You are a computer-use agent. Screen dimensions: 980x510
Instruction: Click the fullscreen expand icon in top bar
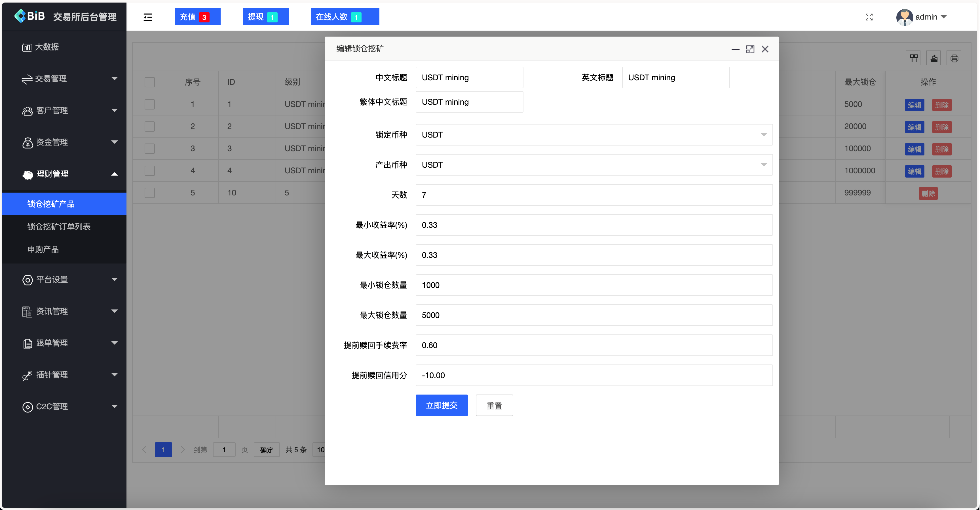(x=869, y=17)
